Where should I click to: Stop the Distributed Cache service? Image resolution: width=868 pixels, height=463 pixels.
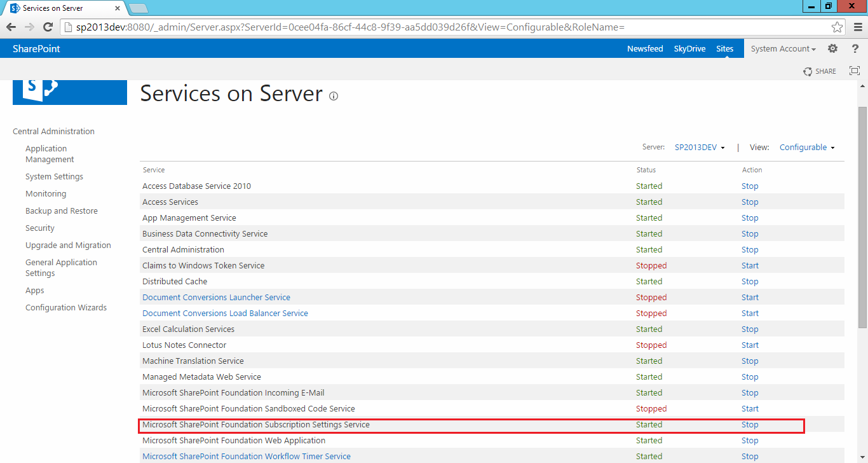[x=750, y=282]
